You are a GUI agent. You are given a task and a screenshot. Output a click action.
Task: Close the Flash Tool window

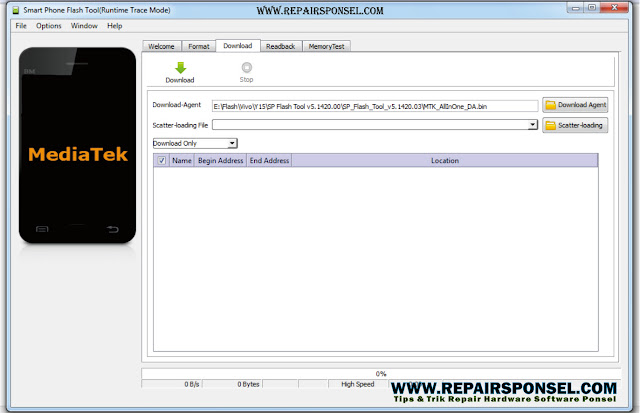pos(614,8)
